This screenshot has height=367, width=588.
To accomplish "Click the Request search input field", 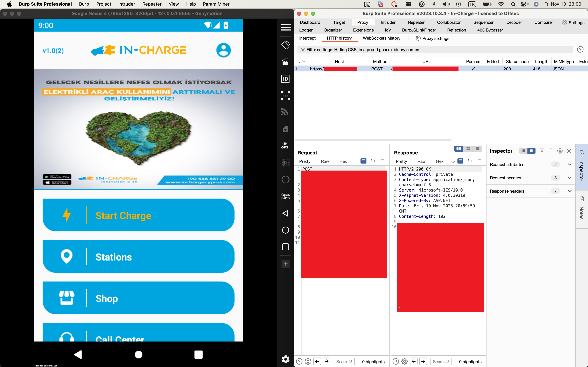I will click(x=344, y=361).
